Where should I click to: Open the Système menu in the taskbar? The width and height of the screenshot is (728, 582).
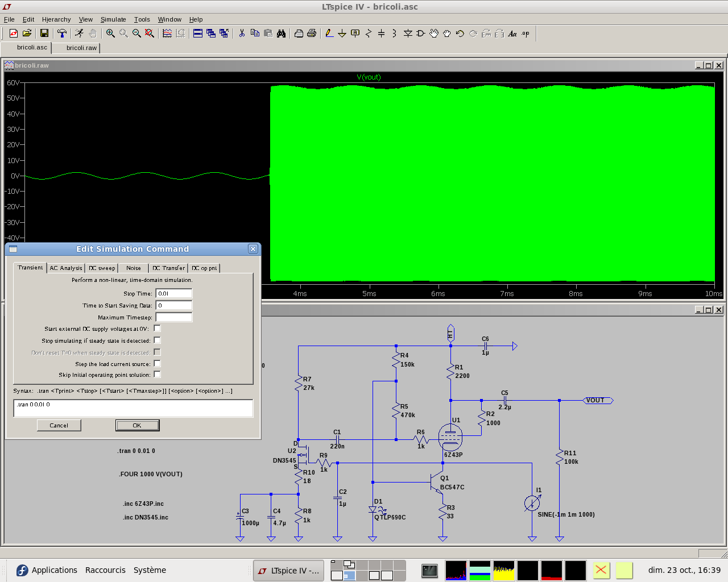point(150,570)
